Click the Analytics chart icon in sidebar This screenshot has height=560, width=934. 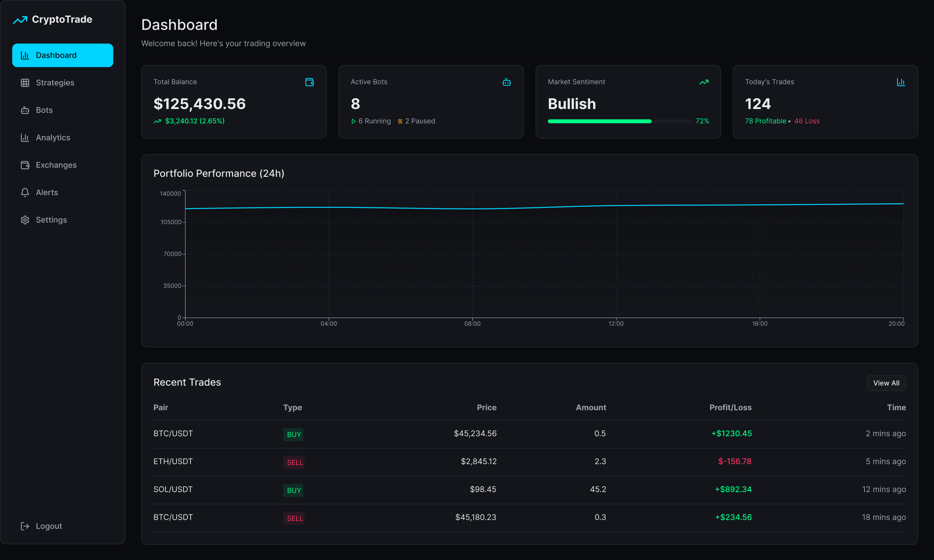(x=25, y=138)
